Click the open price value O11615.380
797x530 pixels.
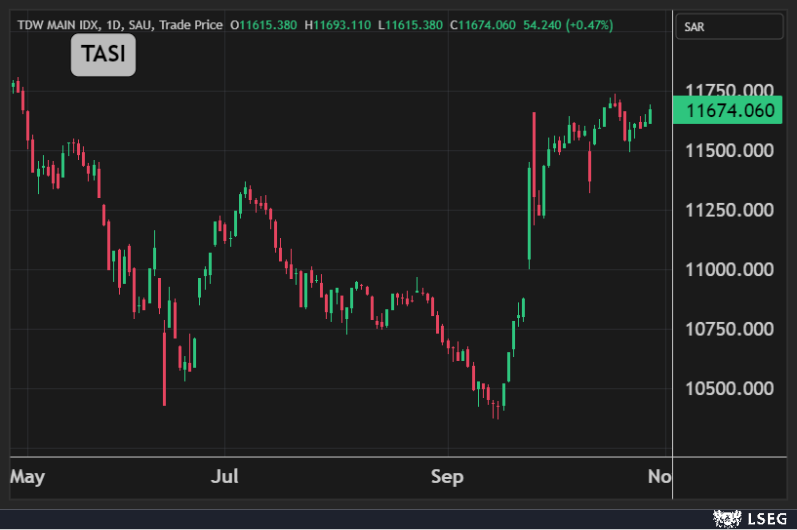(x=263, y=24)
